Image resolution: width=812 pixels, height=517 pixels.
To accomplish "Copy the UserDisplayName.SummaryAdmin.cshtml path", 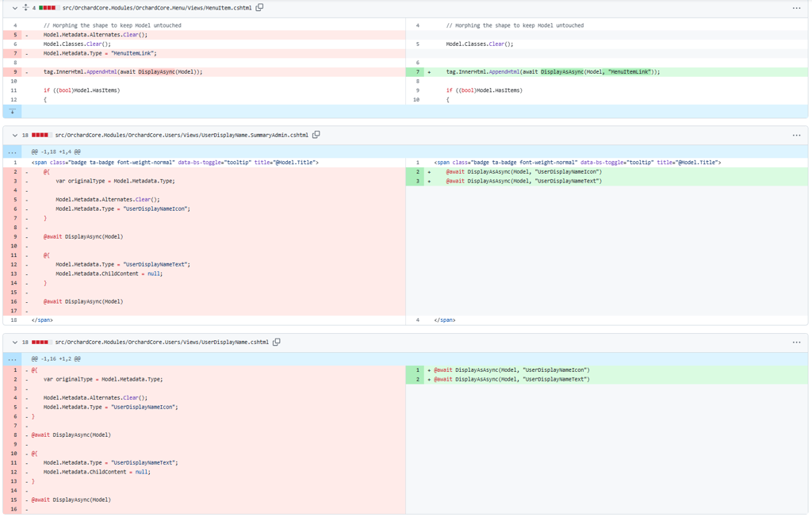I will click(316, 135).
